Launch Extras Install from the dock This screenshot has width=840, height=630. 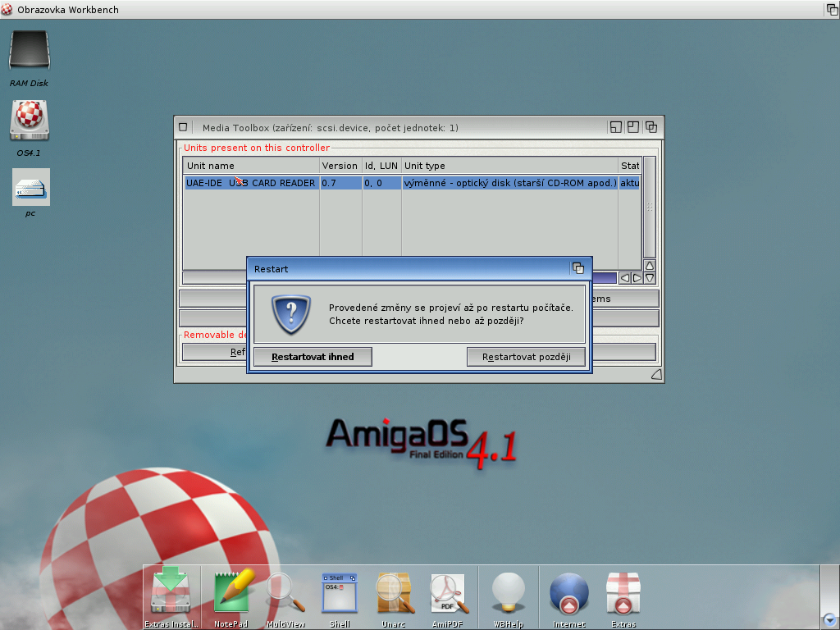coord(172,592)
